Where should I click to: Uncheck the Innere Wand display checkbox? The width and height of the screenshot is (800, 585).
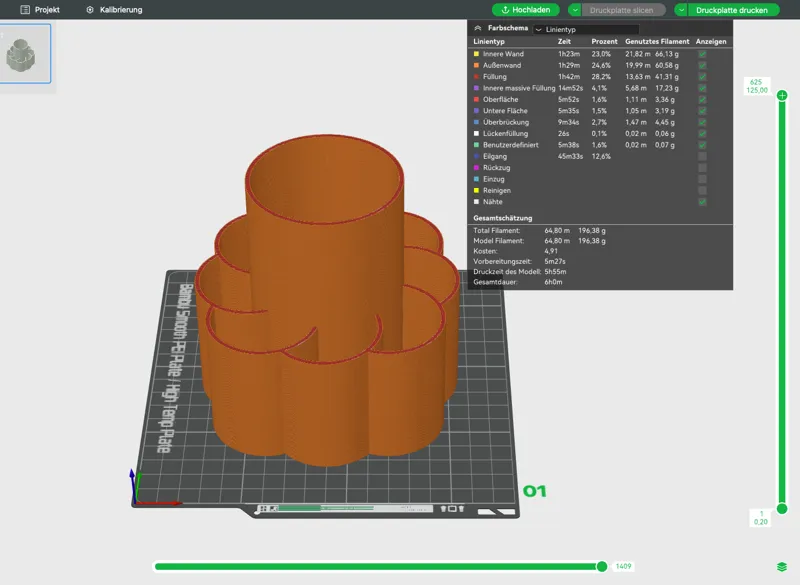703,54
